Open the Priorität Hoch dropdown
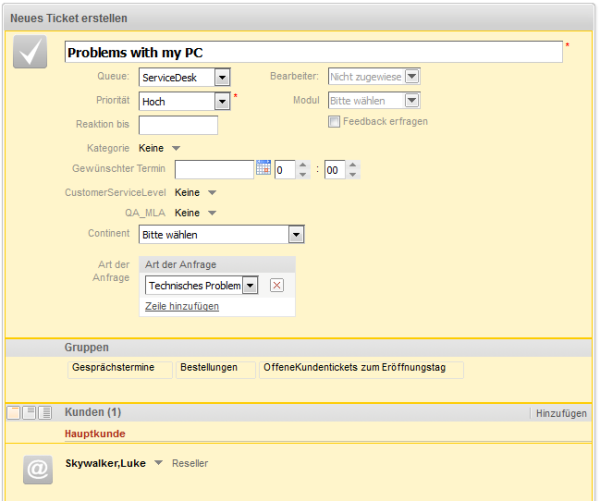600x501 pixels. 222,101
